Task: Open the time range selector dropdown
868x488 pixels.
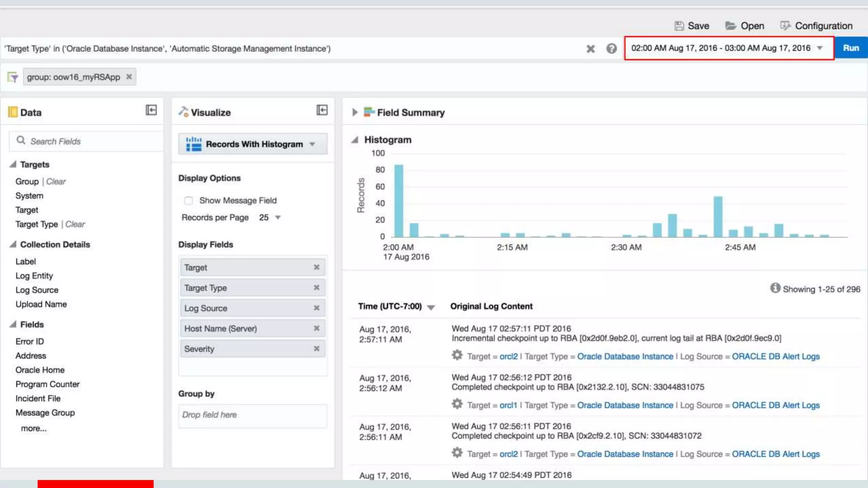Action: (x=820, y=48)
